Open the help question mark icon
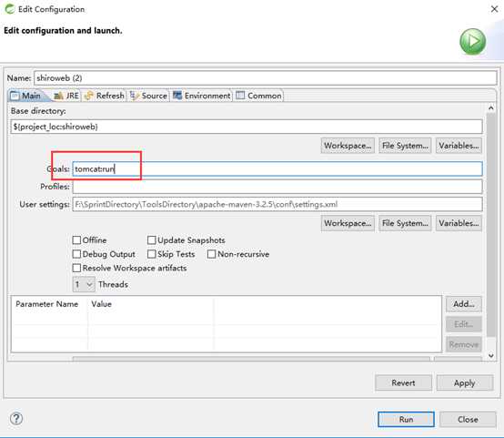 (x=16, y=419)
